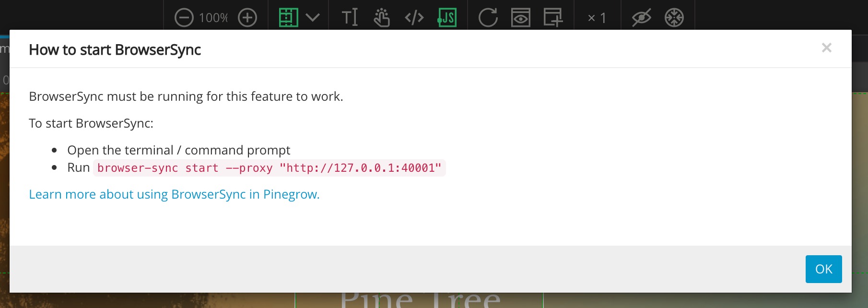Click the "To start BrowserSync:" line
This screenshot has height=308, width=868.
[x=91, y=123]
